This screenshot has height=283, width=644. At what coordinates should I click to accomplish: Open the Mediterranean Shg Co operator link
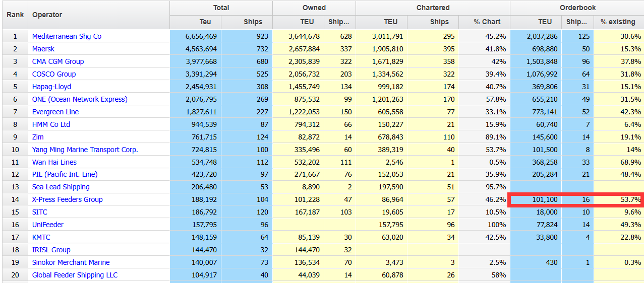point(67,36)
